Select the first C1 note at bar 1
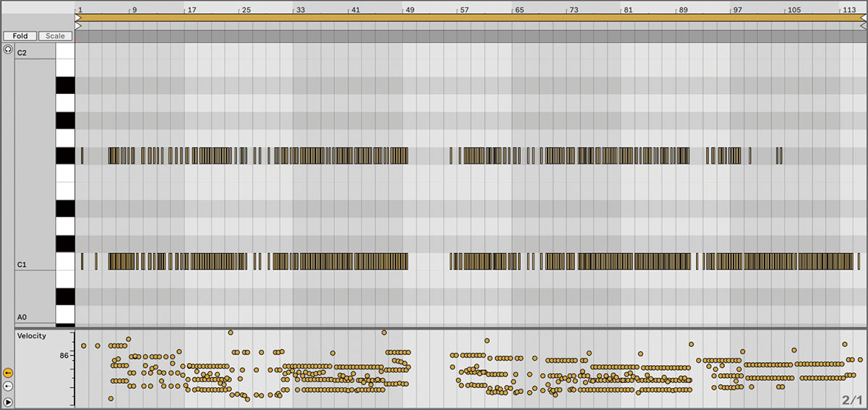868x410 pixels. coord(82,261)
